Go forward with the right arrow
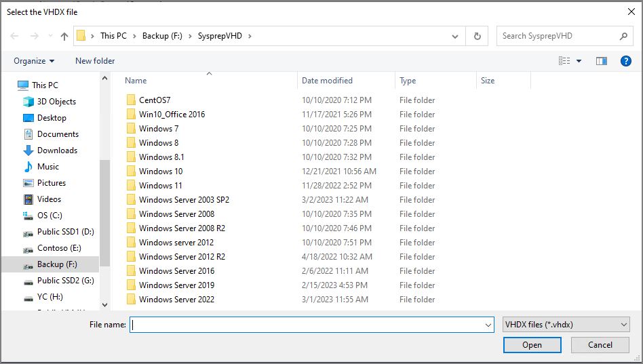The height and width of the screenshot is (364, 643). click(35, 36)
